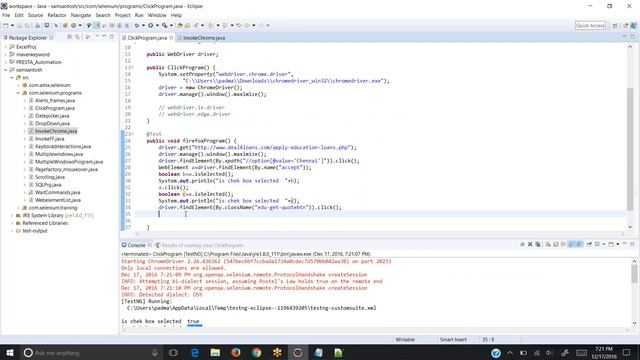
Task: Switch to InvokeChrome.java editor tab
Action: (x=204, y=38)
